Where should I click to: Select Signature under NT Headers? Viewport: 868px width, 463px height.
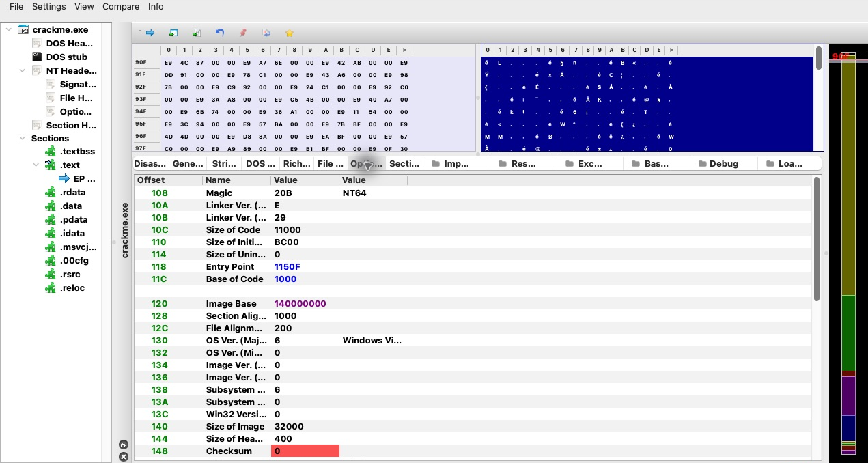(x=78, y=85)
